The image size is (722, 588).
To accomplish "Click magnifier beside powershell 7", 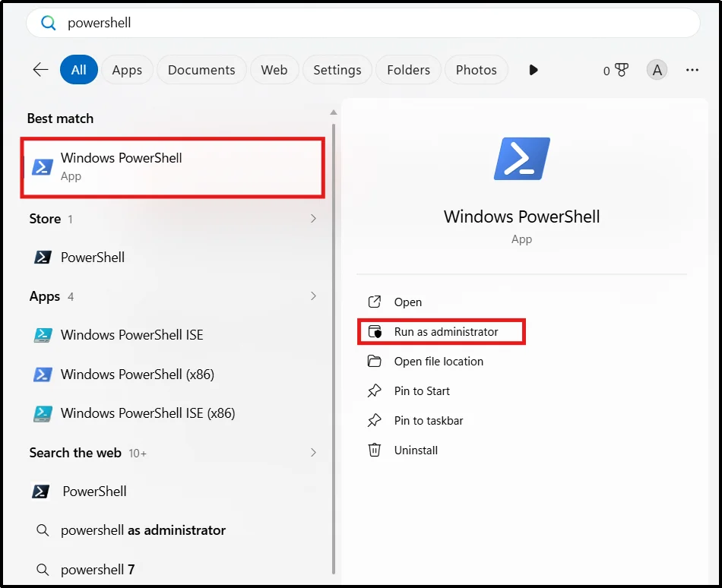I will pos(43,570).
